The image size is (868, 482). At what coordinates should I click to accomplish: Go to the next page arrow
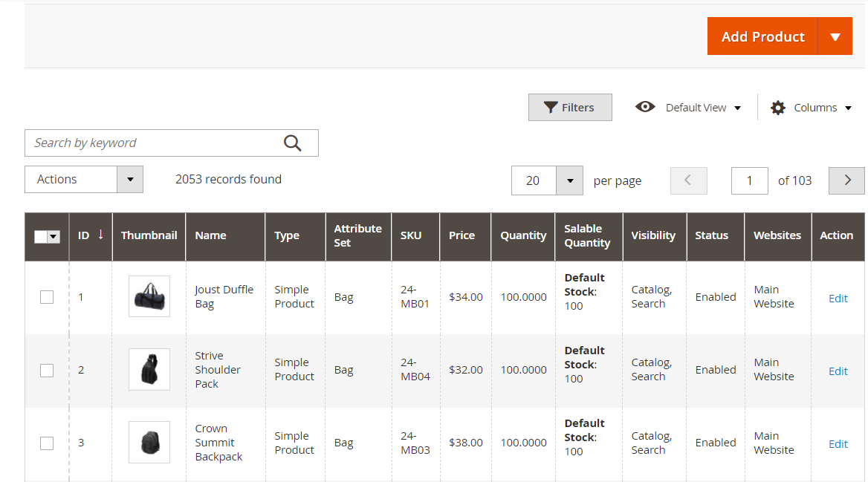[x=846, y=180]
